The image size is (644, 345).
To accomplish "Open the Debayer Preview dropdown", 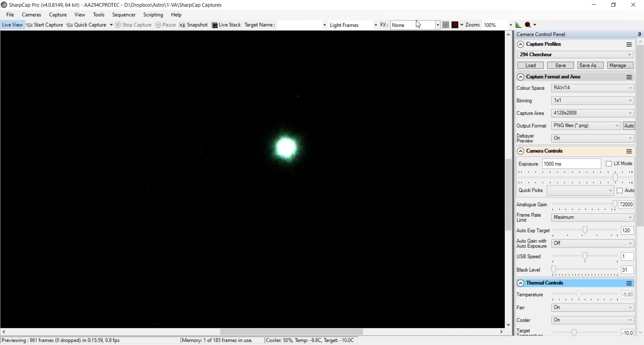I will click(x=593, y=138).
